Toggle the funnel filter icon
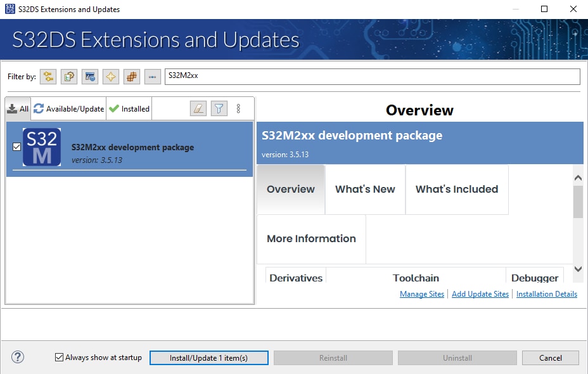The image size is (588, 374). 219,108
